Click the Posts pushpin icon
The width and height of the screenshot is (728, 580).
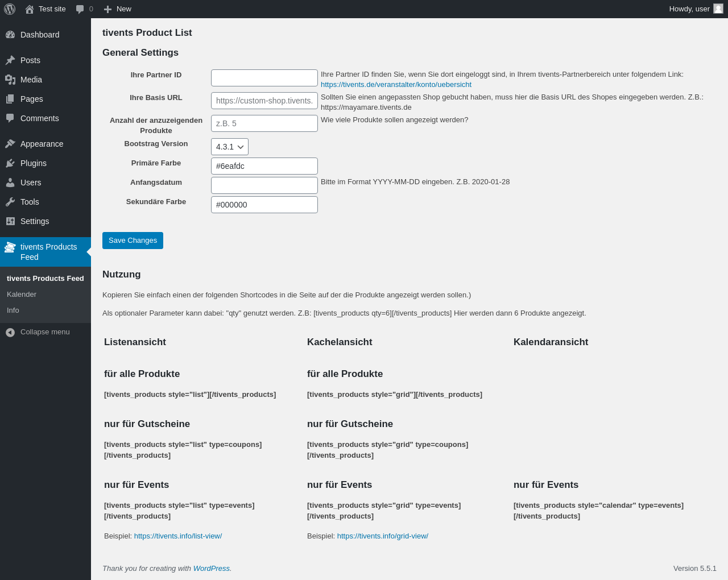pyautogui.click(x=10, y=60)
